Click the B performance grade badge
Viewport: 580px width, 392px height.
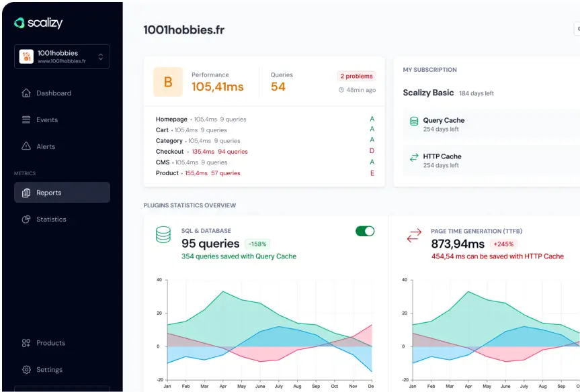(x=168, y=82)
